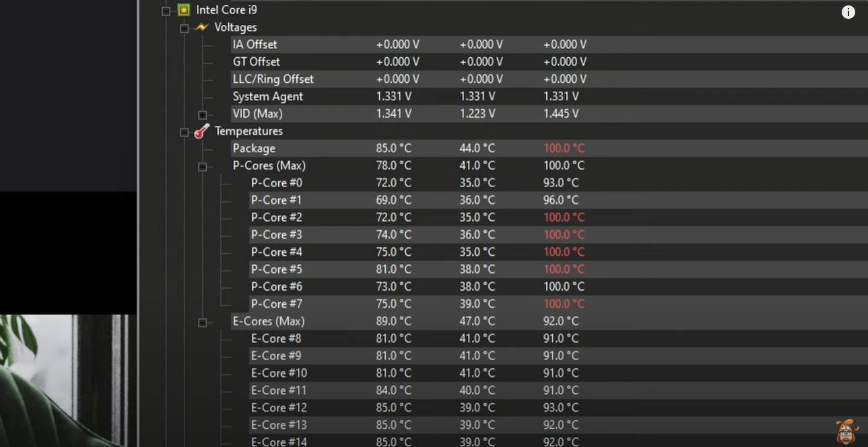This screenshot has width=868, height=447.
Task: Select the GT Offset row
Action: click(x=548, y=62)
